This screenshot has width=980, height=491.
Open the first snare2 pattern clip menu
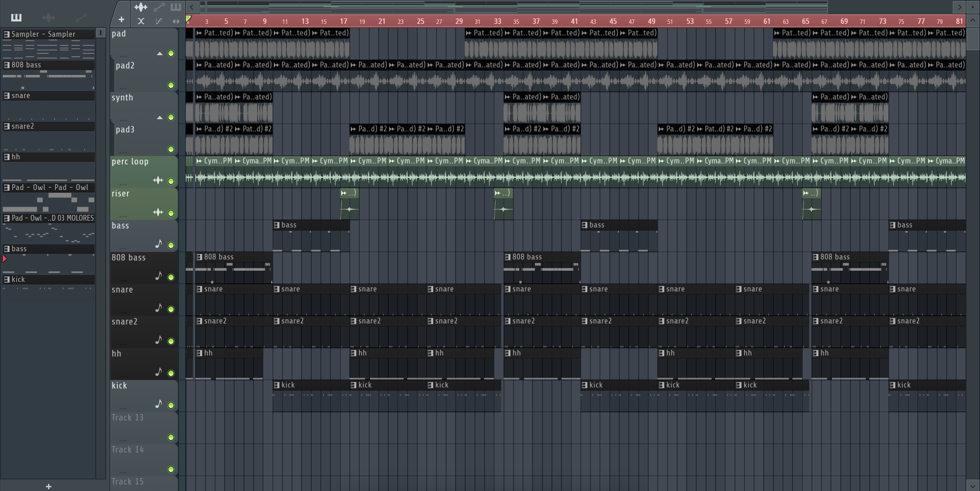click(199, 321)
